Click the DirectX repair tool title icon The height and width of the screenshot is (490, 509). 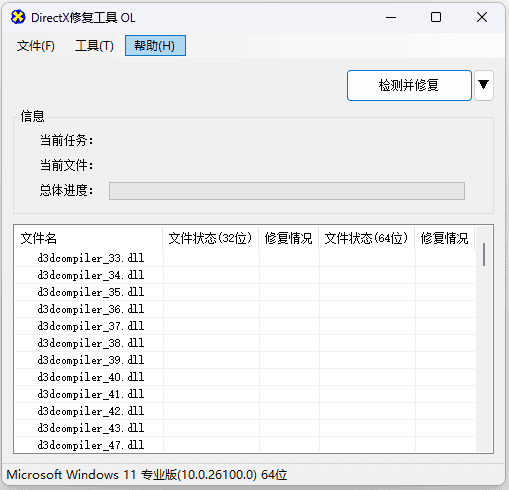[x=18, y=17]
